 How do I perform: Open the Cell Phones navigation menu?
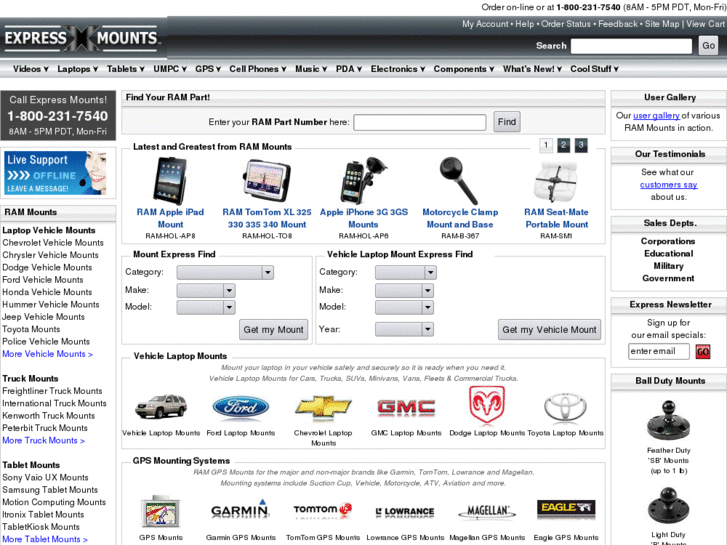tap(257, 69)
